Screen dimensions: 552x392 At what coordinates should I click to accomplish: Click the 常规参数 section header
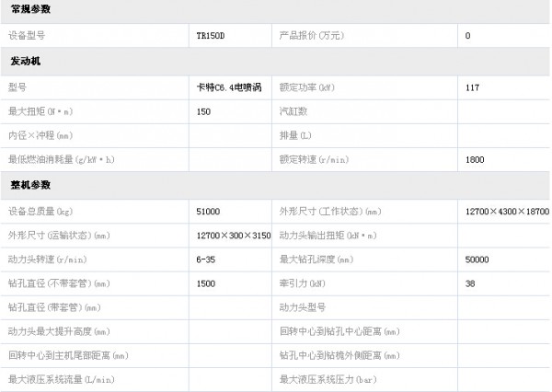coord(30,9)
